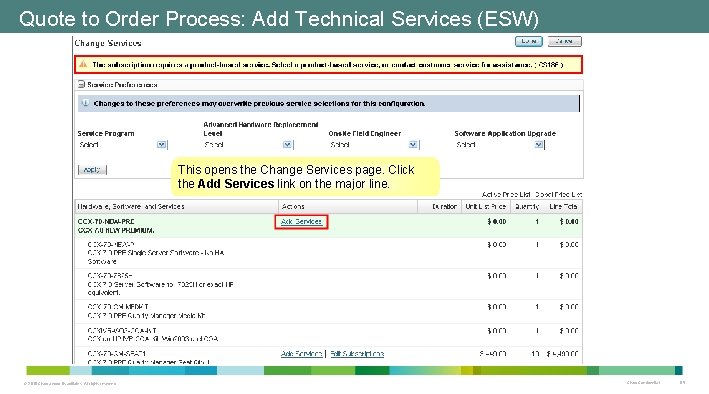Click the gray Cancel button at top right

(x=564, y=41)
